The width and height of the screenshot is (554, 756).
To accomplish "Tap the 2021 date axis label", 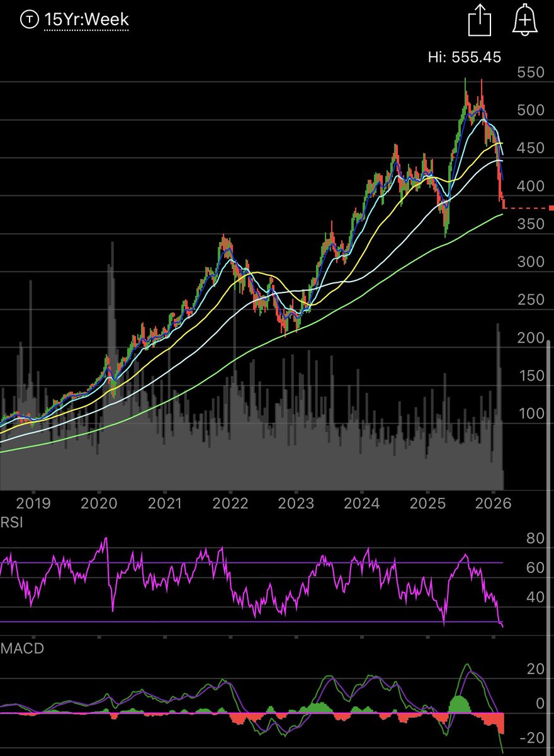I will 165,503.
